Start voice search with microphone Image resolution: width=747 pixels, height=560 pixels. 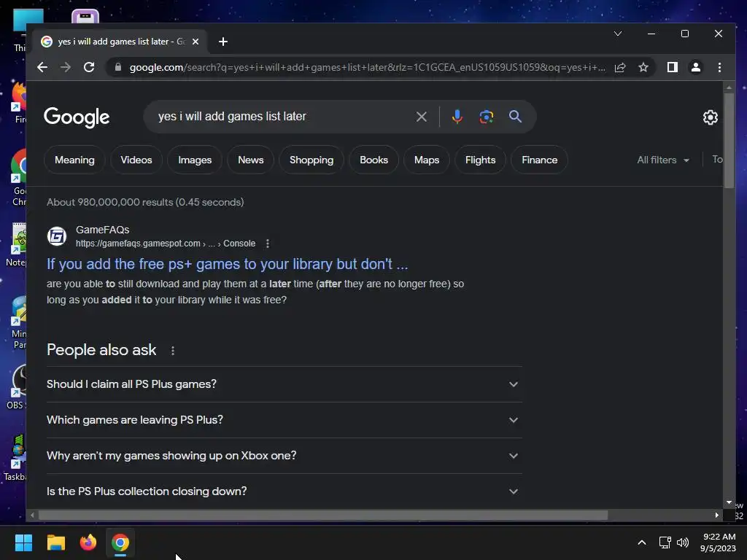coord(457,117)
